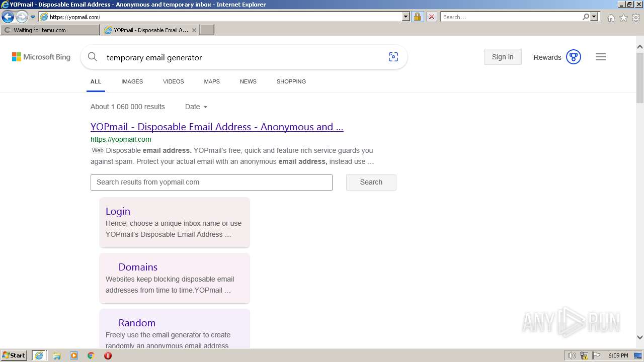Switch to the VIDEOS tab
The width and height of the screenshot is (644, 362).
[x=174, y=81]
